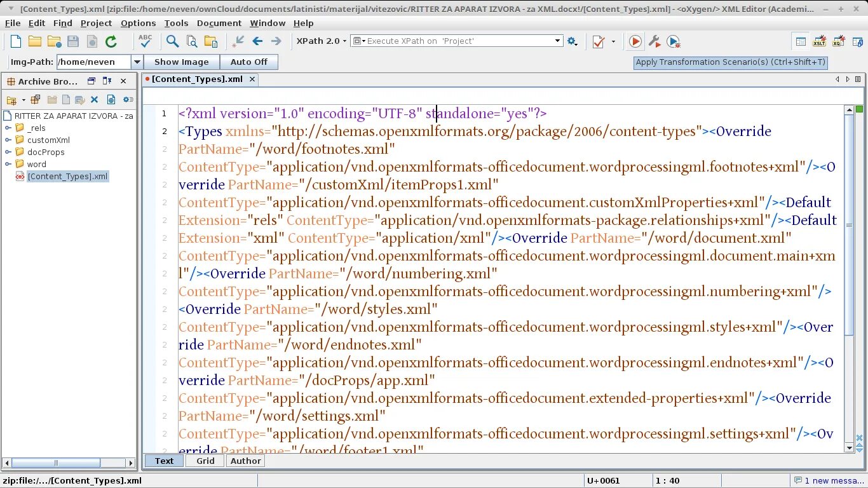Open the 1 new message notification

[x=828, y=480]
